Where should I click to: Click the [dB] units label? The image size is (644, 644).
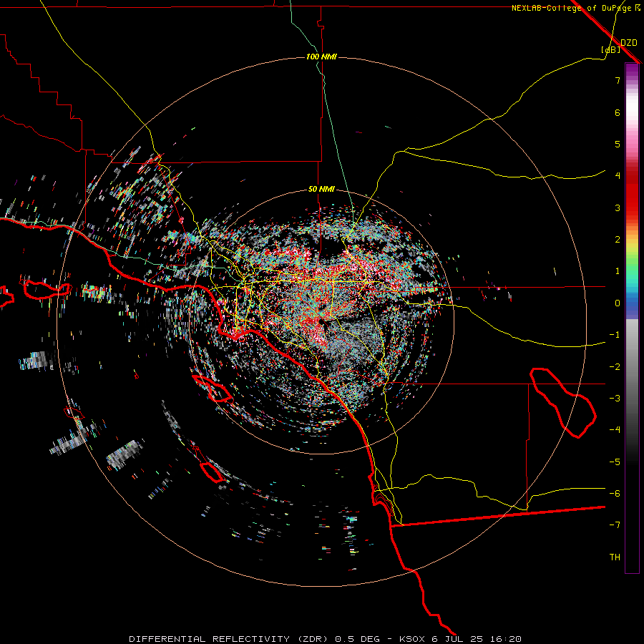coord(610,49)
